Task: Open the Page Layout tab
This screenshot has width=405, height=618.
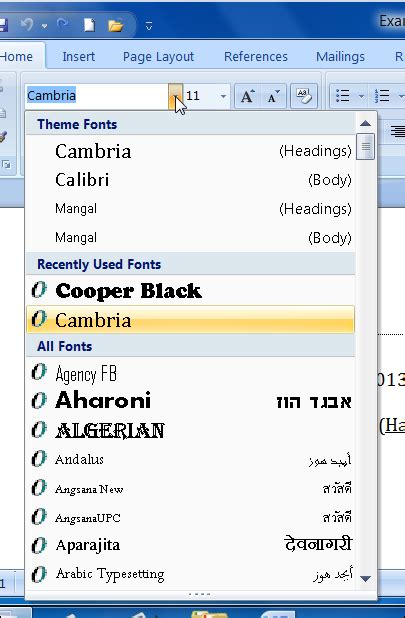Action: pos(158,57)
